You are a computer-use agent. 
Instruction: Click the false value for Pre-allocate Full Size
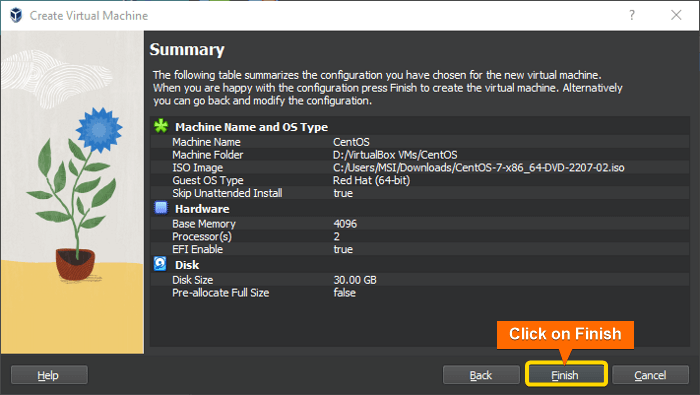tap(345, 293)
